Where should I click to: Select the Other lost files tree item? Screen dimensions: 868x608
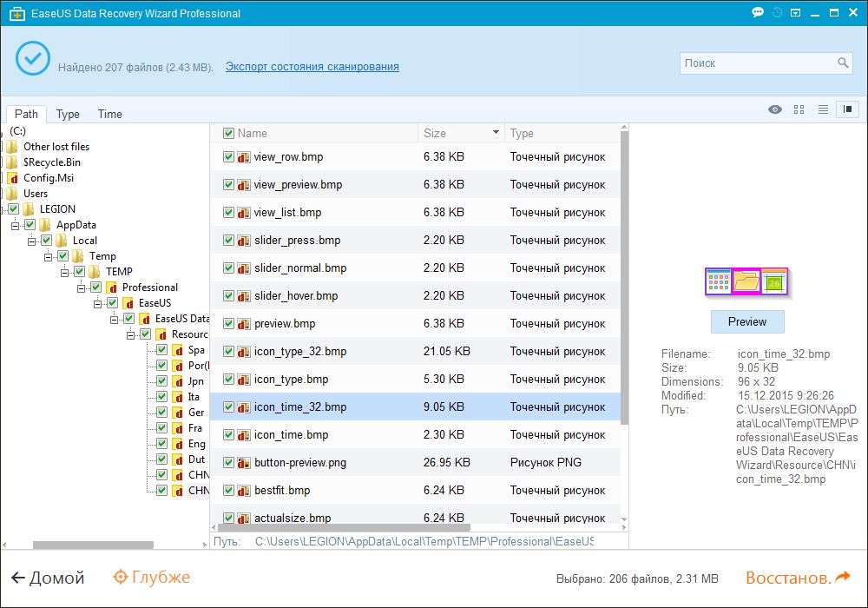tap(56, 147)
